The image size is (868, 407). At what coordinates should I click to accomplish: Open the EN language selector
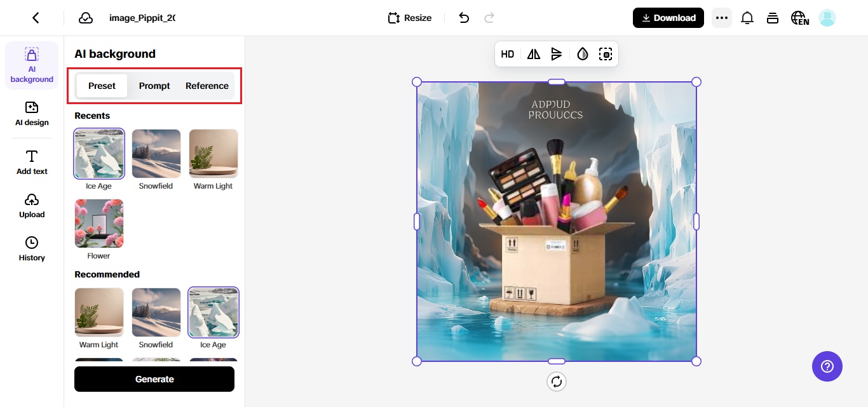click(x=799, y=18)
